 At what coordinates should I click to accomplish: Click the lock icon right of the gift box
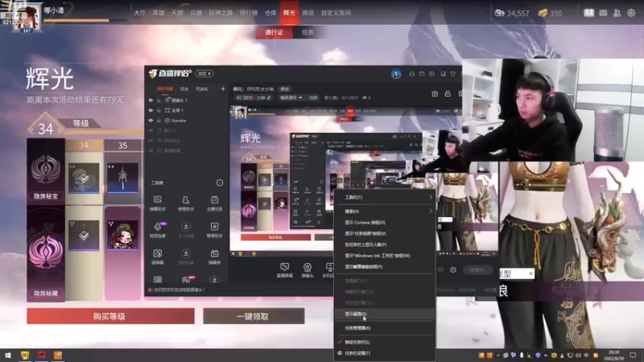click(448, 93)
